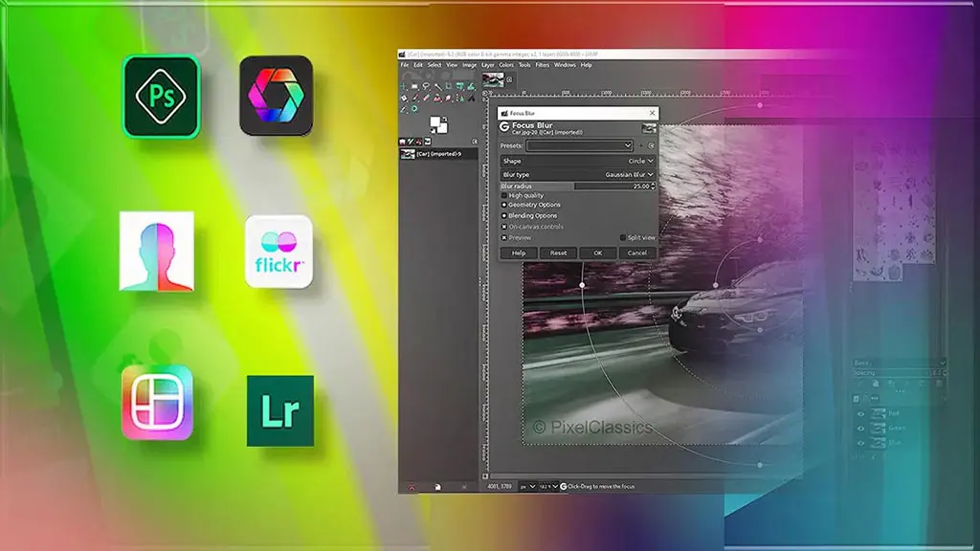Open the View menu
Image resolution: width=980 pixels, height=551 pixels.
pos(452,65)
